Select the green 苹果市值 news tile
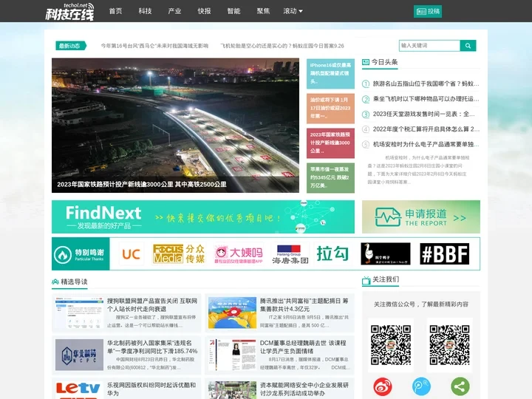The width and height of the screenshot is (532, 399). pyautogui.click(x=330, y=177)
